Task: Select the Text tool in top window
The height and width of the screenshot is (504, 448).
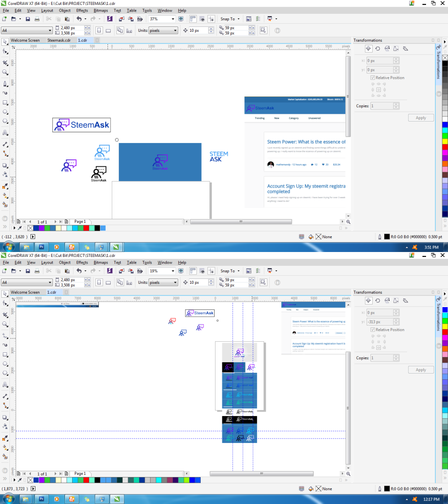Action: tap(5, 132)
